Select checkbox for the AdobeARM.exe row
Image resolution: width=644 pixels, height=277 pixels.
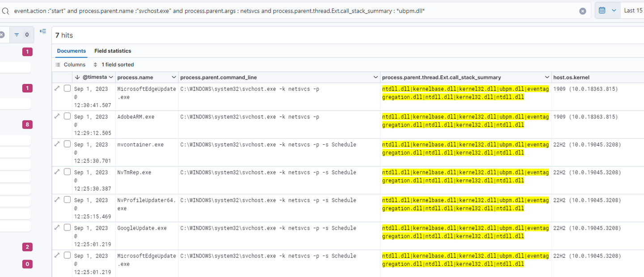(67, 116)
